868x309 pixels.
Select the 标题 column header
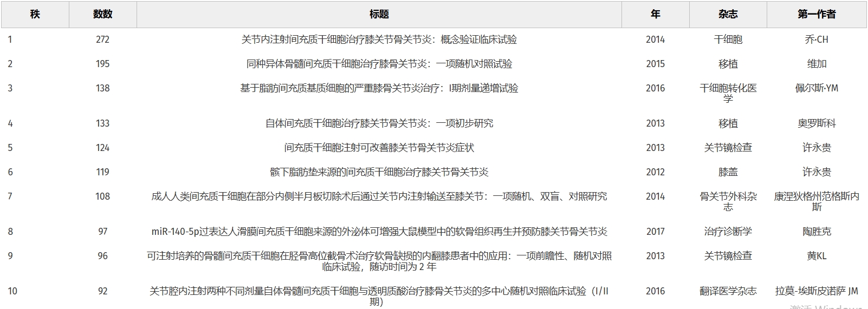(x=379, y=15)
